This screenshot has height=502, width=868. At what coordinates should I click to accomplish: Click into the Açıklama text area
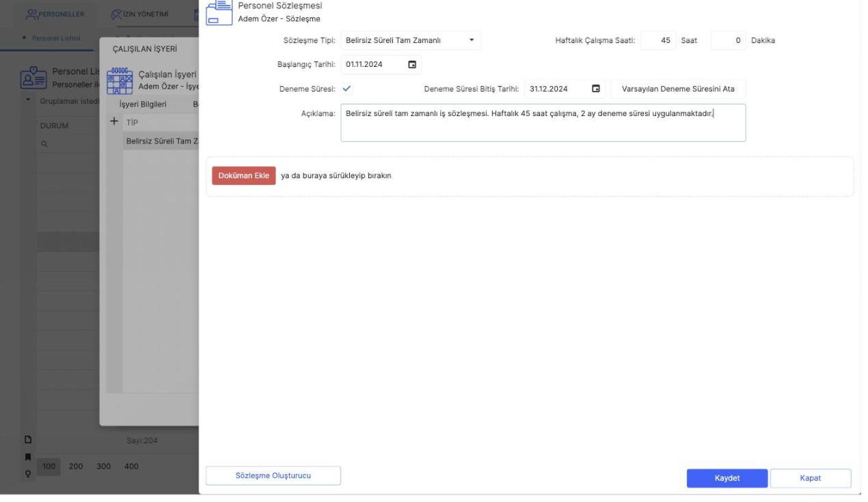[543, 123]
